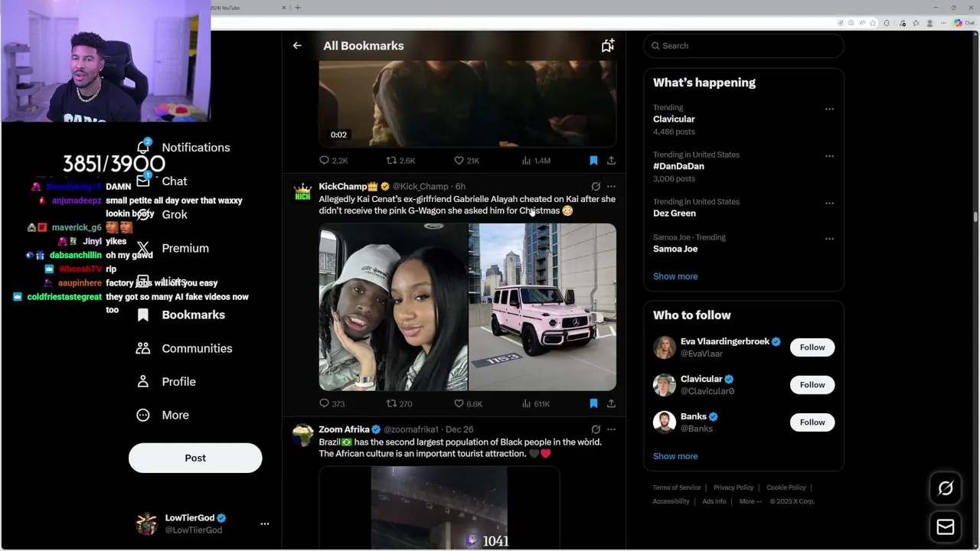Open the Kai Cenat couple photo

[393, 307]
